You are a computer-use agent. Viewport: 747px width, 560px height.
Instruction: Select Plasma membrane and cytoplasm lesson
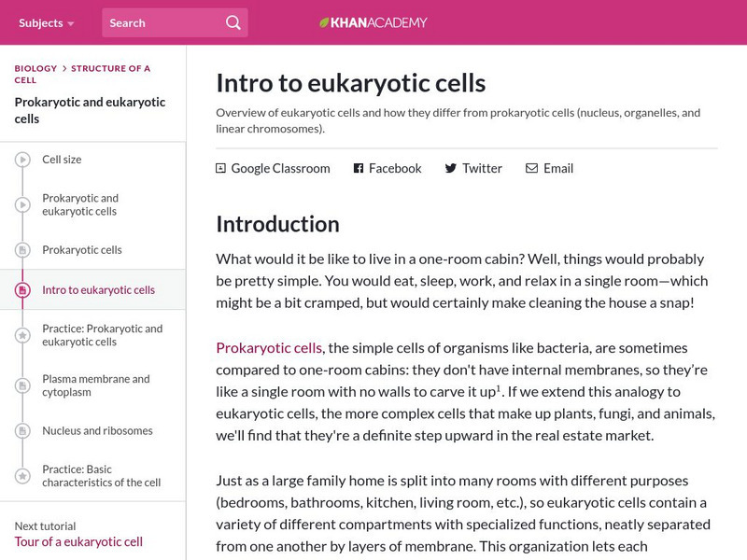coord(95,385)
